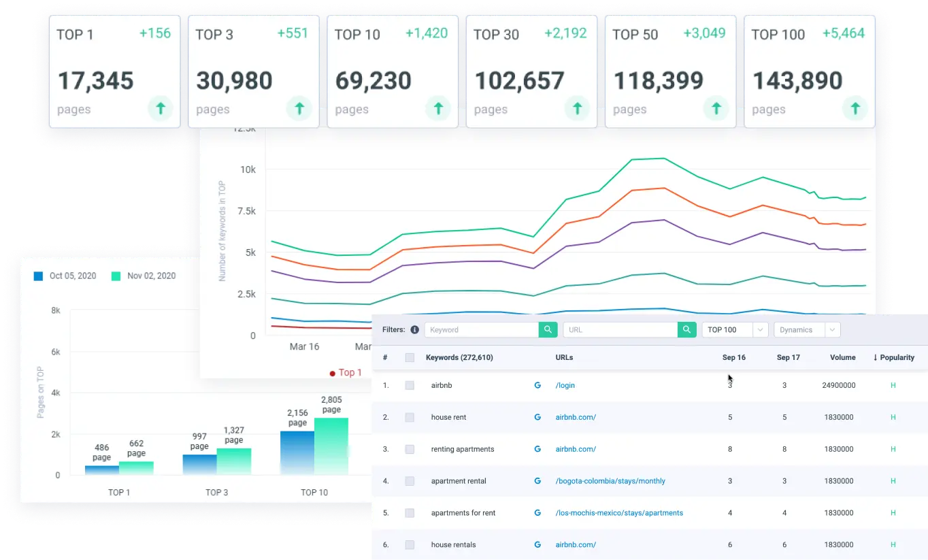Image resolution: width=928 pixels, height=560 pixels.
Task: Click the green up arrow on the TOP 50 card
Action: [716, 108]
